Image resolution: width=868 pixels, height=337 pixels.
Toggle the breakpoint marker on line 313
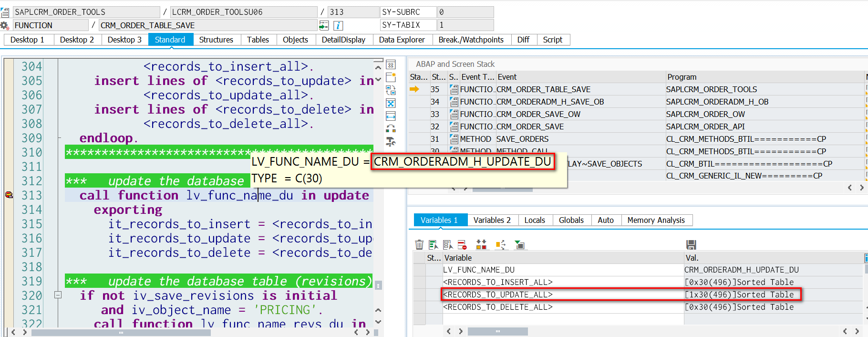(x=9, y=195)
